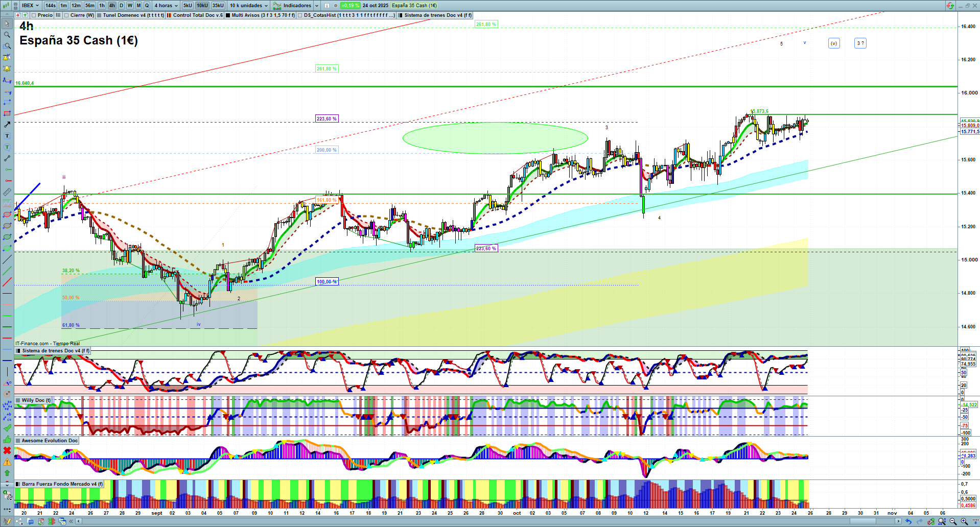Select the magnifier zoom tool
This screenshot has height=527, width=980.
point(7,35)
